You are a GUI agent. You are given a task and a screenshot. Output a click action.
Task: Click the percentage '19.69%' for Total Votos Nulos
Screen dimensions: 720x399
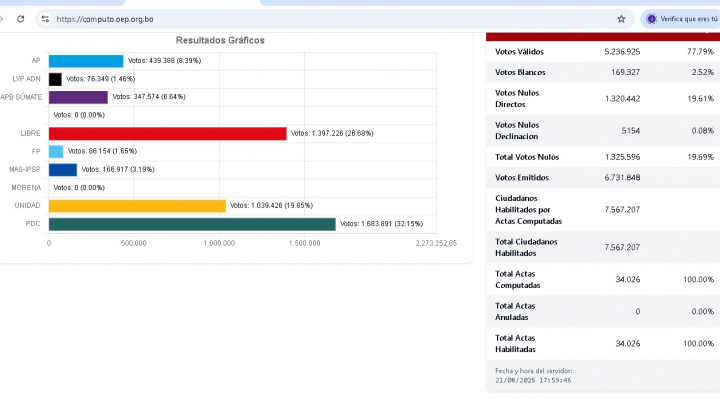(x=700, y=157)
